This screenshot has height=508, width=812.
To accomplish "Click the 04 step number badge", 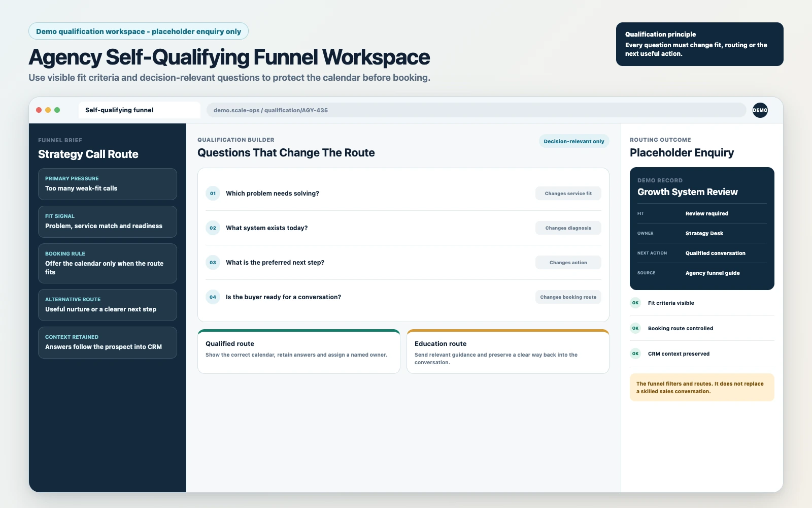I will (x=213, y=297).
